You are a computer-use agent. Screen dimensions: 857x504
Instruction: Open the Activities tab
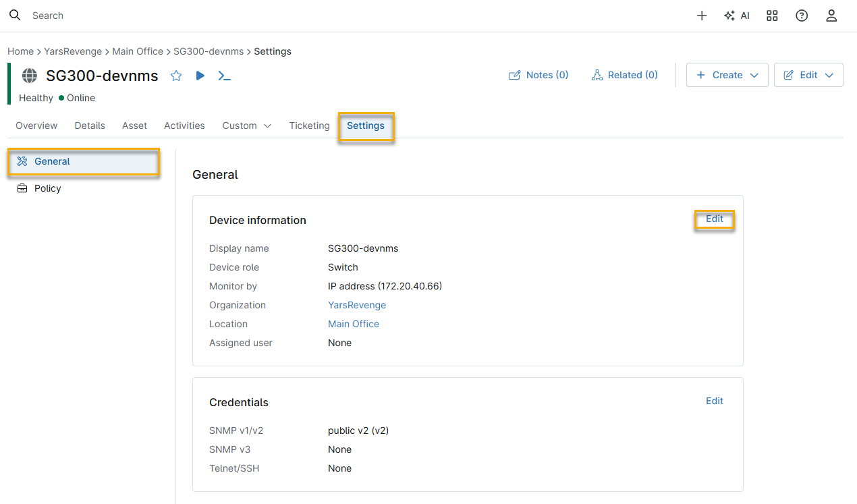[x=184, y=125]
